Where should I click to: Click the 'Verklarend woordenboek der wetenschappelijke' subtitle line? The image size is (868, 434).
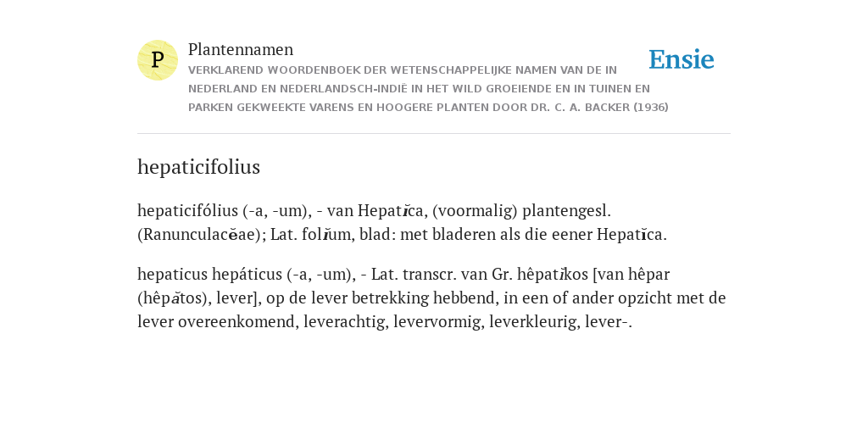403,70
